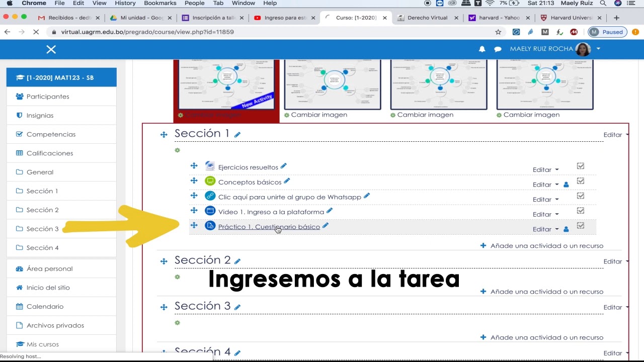Open the History menu in the Mac menu bar
This screenshot has height=362, width=644.
pos(125,3)
